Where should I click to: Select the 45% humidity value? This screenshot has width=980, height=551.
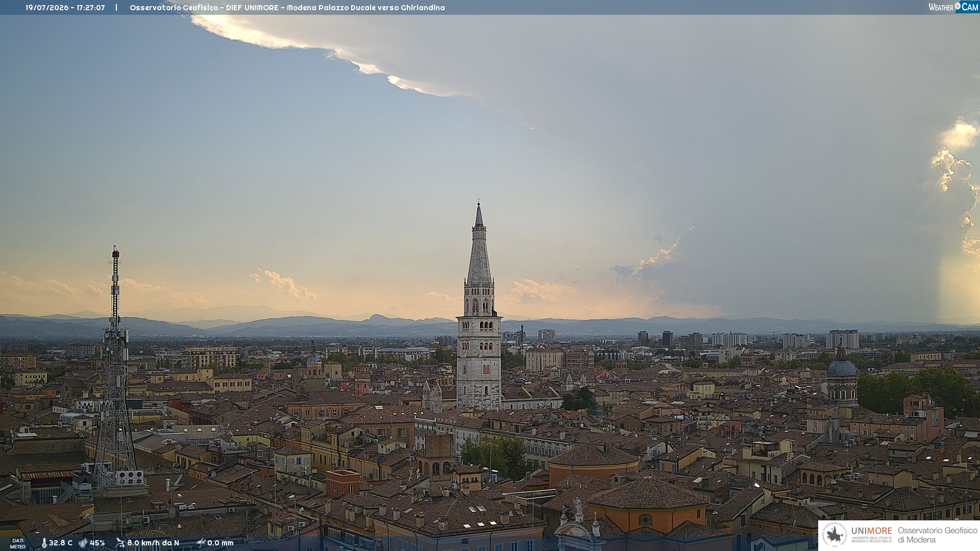click(x=97, y=543)
